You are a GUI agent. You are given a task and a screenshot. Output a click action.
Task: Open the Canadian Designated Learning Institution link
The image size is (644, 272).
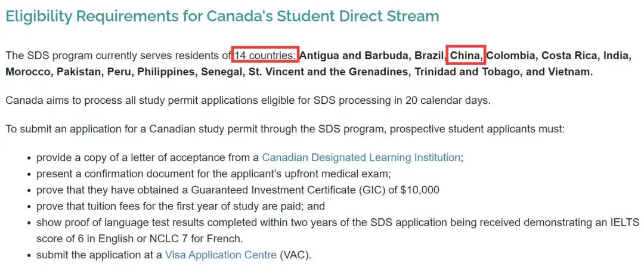[361, 158]
